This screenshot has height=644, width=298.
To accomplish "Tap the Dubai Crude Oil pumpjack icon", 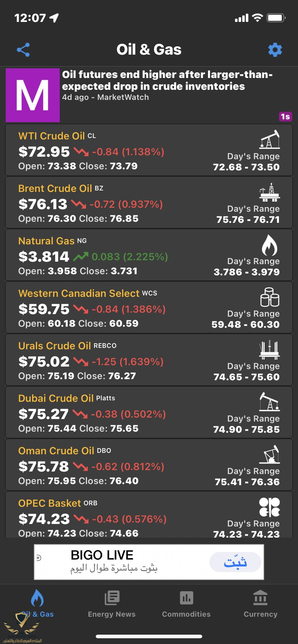I will [x=270, y=402].
